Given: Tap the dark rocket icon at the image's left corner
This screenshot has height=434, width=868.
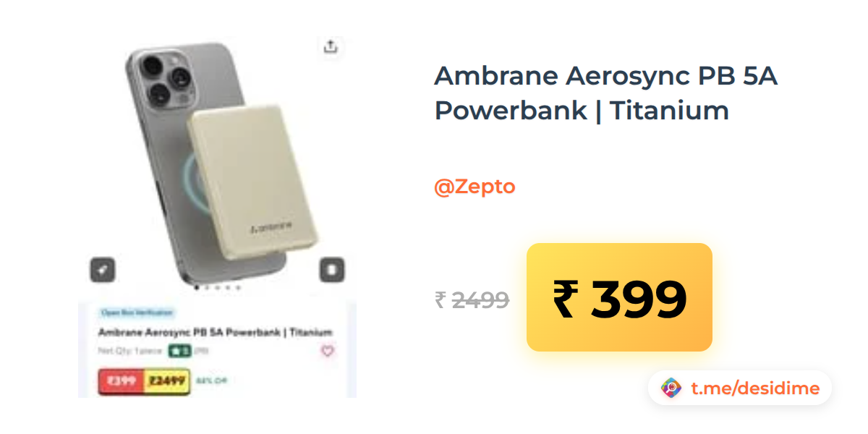Looking at the screenshot, I should (102, 270).
